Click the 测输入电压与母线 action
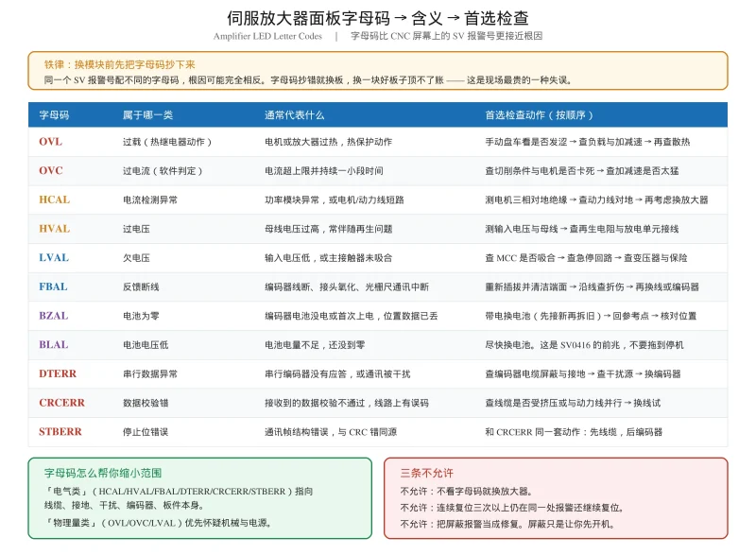 click(x=582, y=229)
